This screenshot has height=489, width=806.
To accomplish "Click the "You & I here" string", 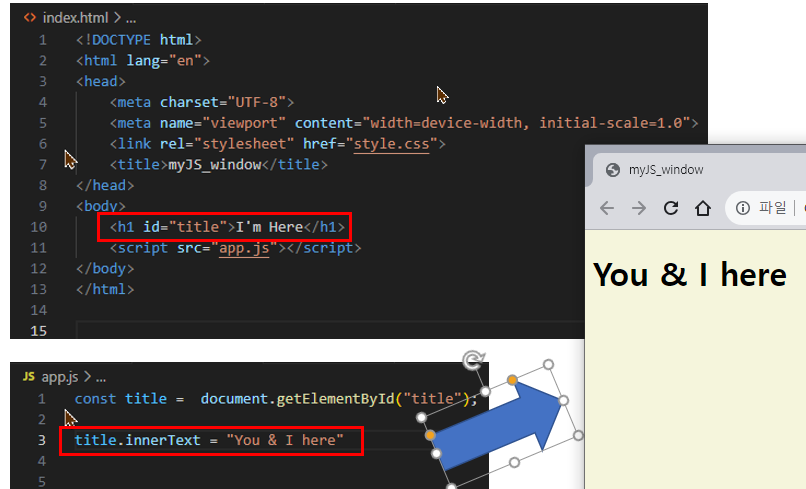I will click(x=285, y=441).
